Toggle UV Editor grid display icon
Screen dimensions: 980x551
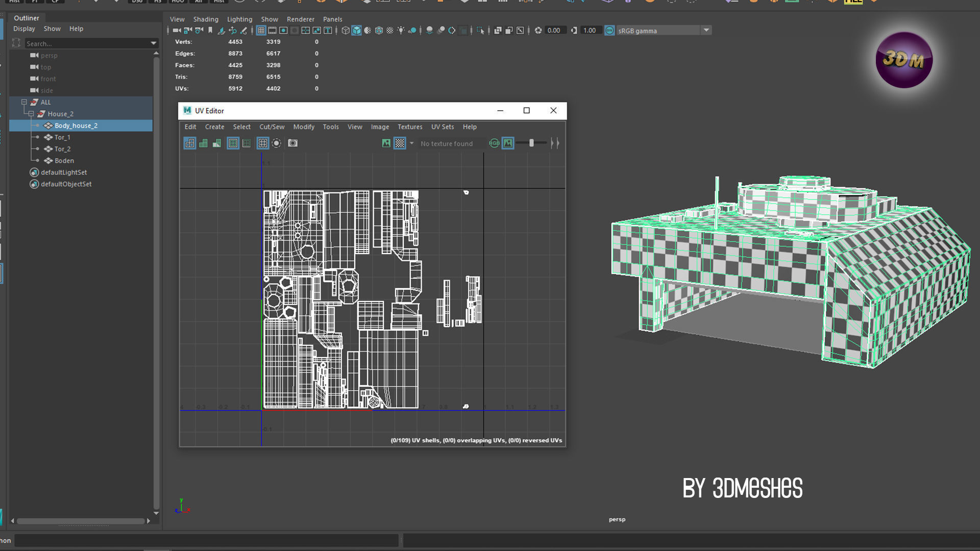coord(262,143)
